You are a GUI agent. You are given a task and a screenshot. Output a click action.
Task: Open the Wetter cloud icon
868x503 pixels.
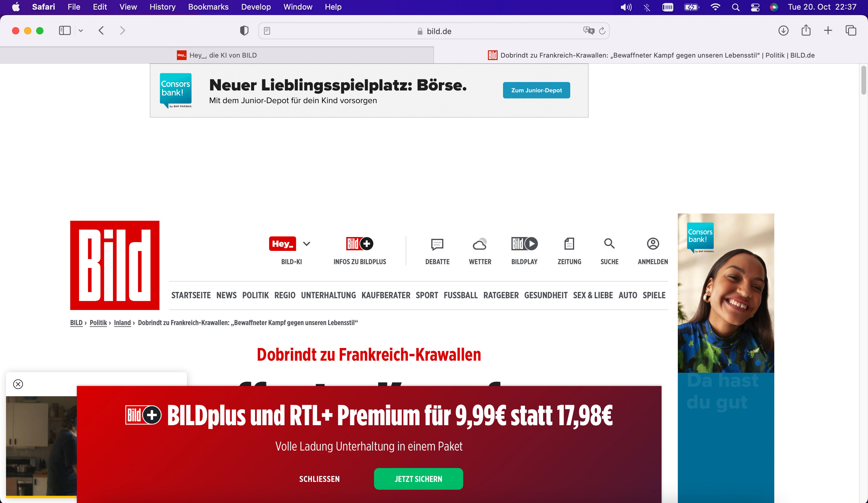tap(480, 244)
